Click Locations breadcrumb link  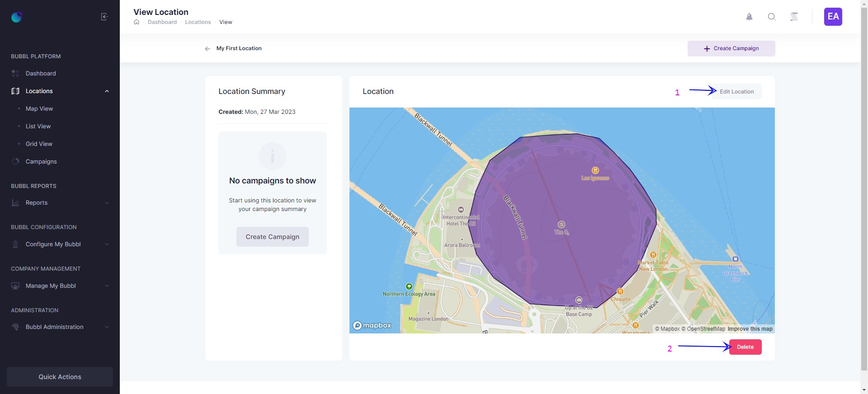198,22
